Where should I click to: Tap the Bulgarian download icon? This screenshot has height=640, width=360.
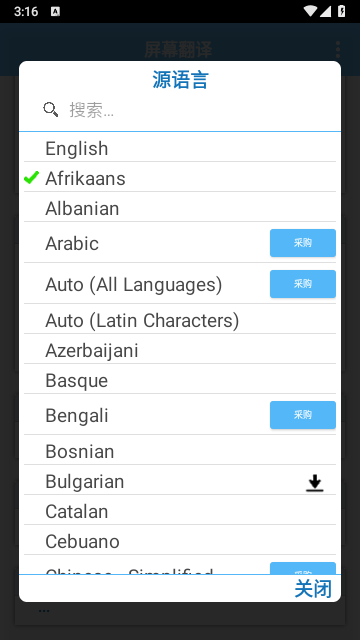point(315,483)
